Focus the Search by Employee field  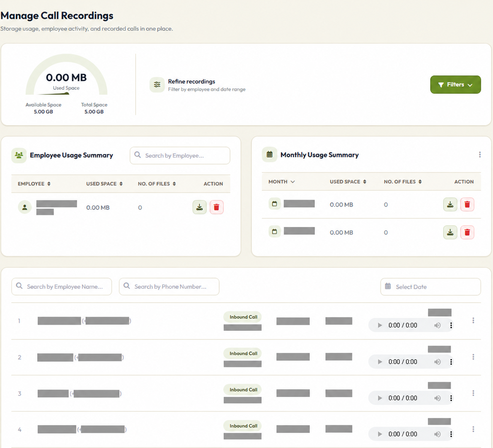tap(180, 155)
